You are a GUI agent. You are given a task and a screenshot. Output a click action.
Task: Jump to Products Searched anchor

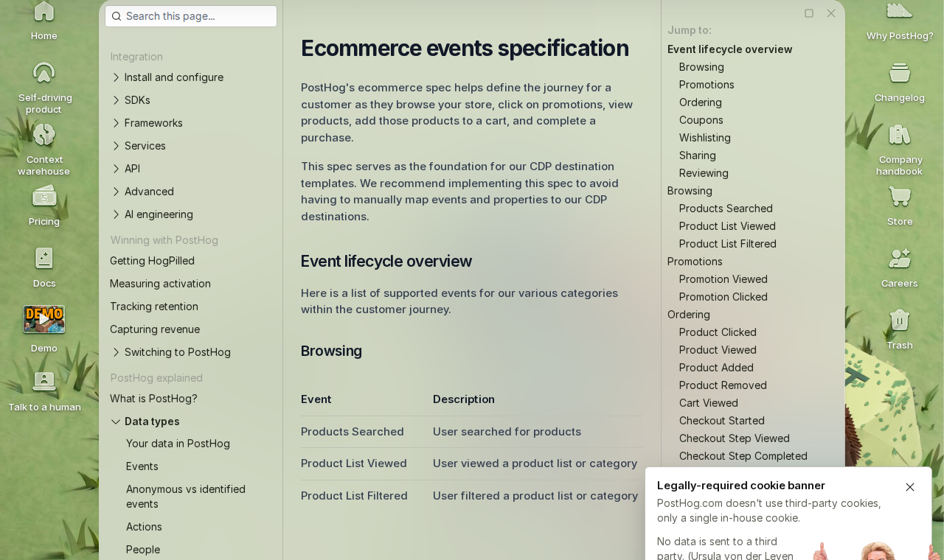click(x=726, y=209)
